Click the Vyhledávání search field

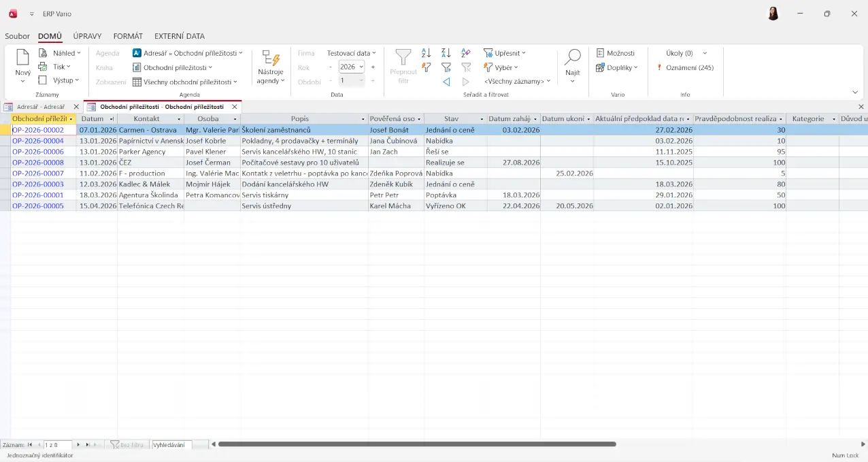point(171,445)
